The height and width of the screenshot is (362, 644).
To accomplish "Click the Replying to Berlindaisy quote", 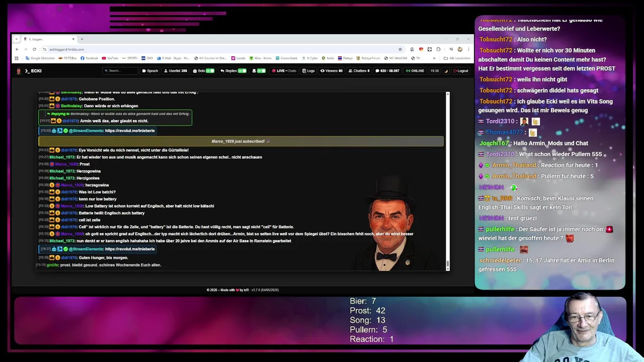I will [118, 114].
